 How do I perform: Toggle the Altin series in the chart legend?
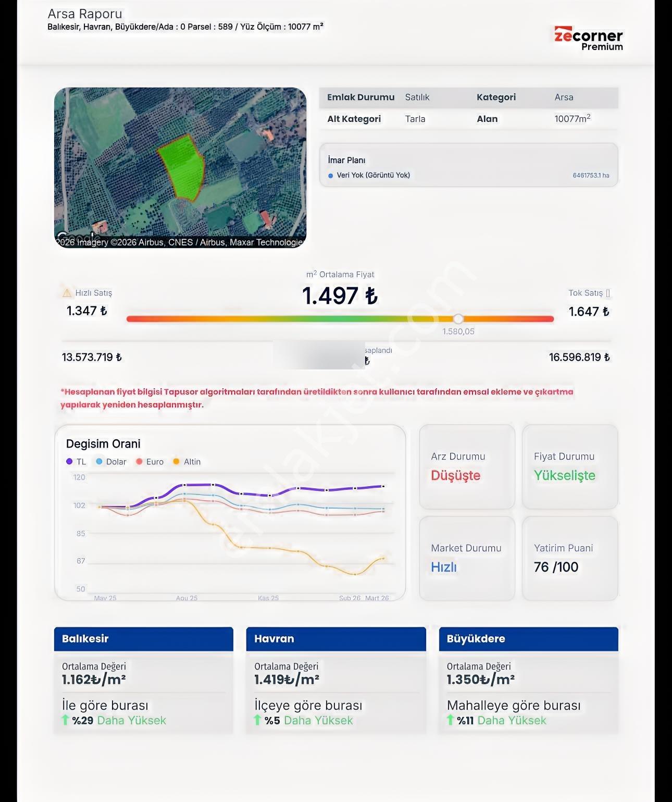click(186, 462)
